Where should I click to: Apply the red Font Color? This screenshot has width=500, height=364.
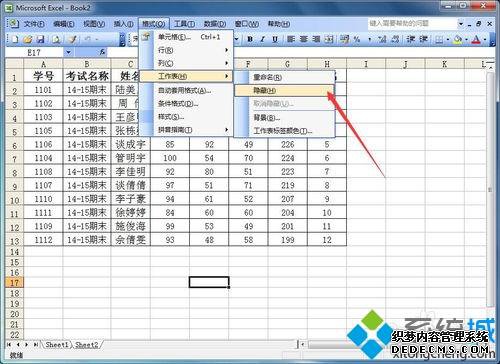(x=477, y=40)
